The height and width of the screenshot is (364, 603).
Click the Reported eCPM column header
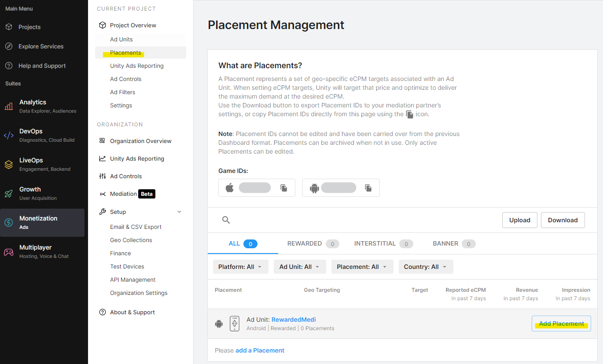(x=466, y=290)
